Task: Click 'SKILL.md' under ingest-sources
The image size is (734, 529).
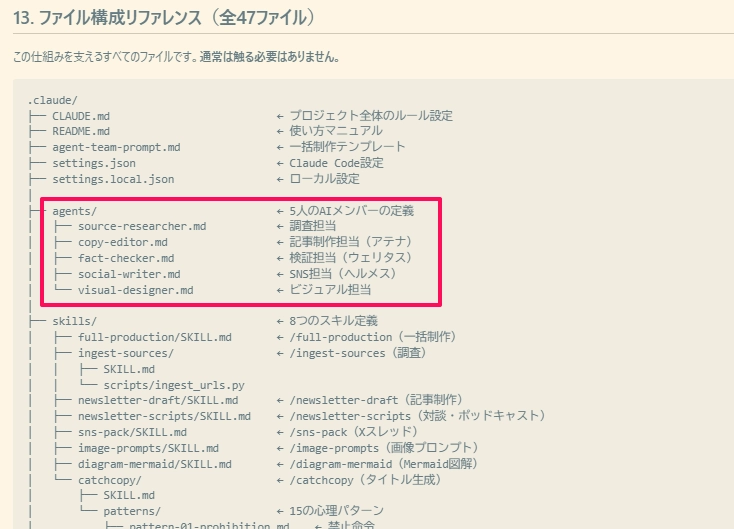Action: 129,369
